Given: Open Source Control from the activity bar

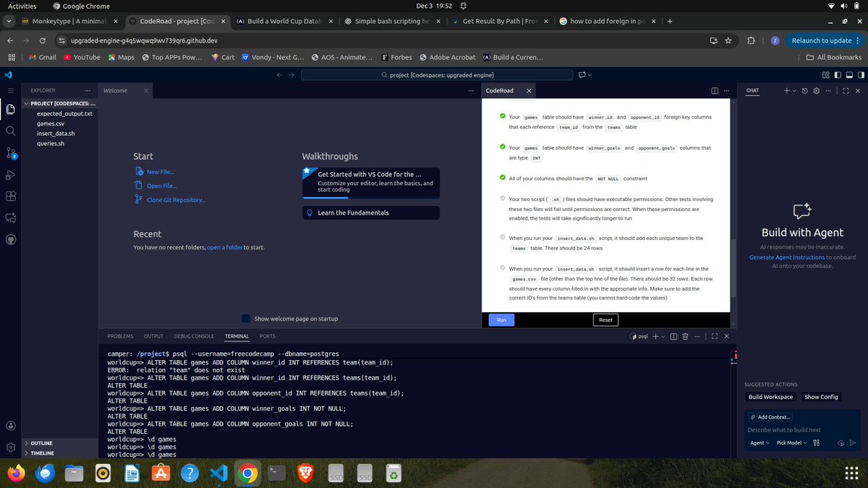Looking at the screenshot, I should pos(10,153).
